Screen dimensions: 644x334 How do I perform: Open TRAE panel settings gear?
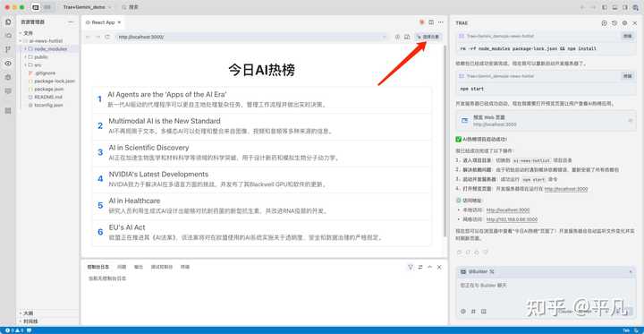(x=624, y=23)
